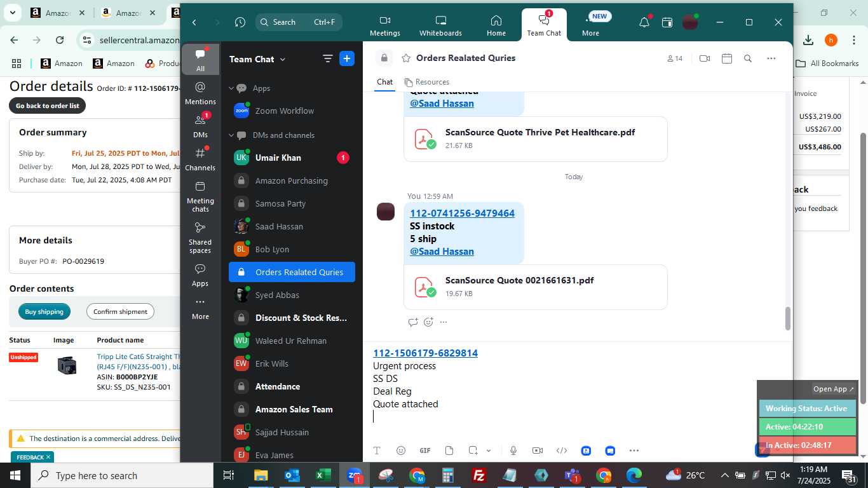This screenshot has width=868, height=488.
Task: Open the Discount & Stock channel
Action: pyautogui.click(x=292, y=318)
